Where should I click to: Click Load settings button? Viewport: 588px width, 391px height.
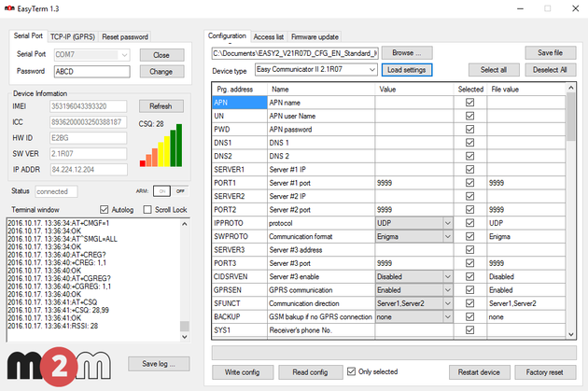(x=407, y=70)
